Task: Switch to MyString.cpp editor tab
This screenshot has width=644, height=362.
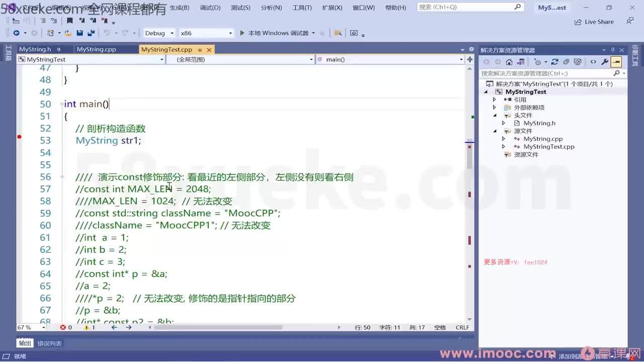Action: coord(97,49)
